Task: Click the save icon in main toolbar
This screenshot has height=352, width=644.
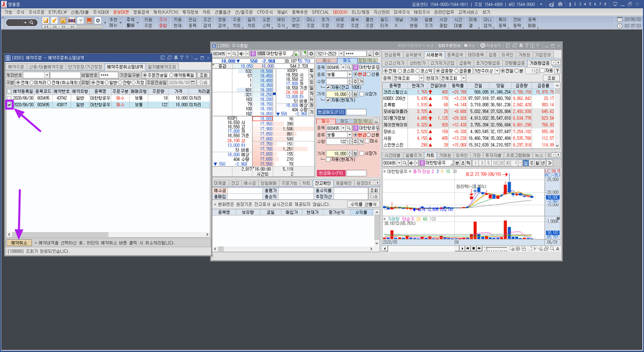Action: [46, 20]
